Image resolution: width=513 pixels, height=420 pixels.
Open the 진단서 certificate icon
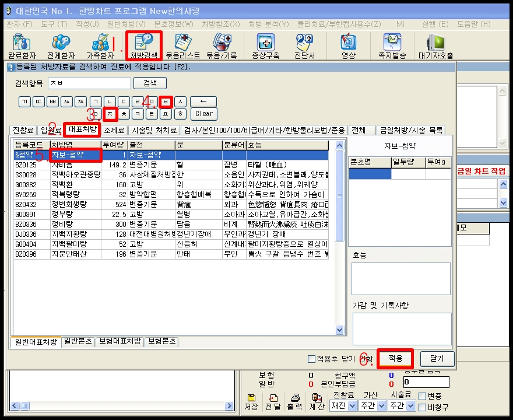[304, 45]
